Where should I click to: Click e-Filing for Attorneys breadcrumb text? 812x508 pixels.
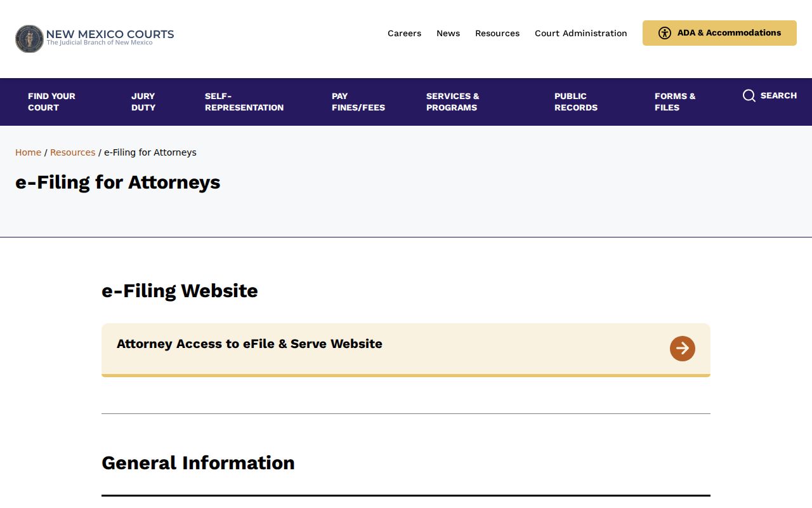point(150,152)
